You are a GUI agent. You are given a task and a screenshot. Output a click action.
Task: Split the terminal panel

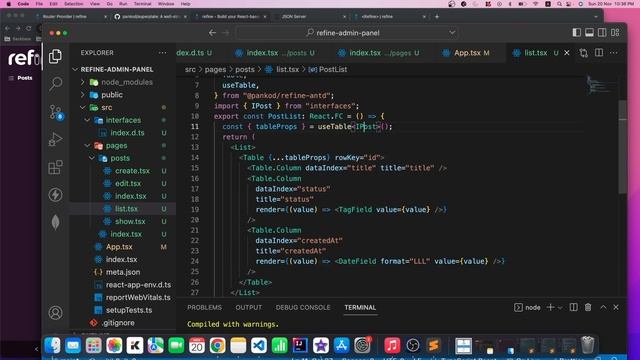point(573,307)
